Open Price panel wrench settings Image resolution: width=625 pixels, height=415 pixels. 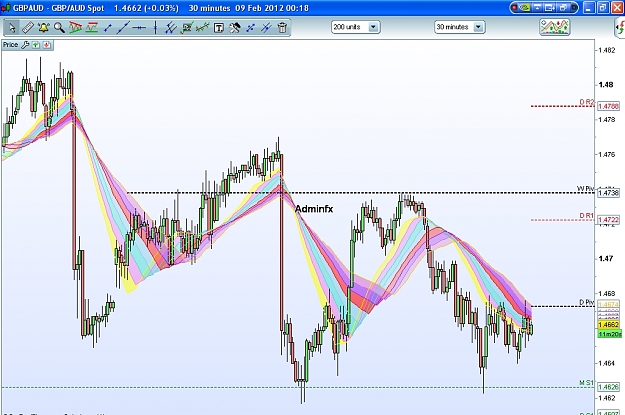coord(25,45)
